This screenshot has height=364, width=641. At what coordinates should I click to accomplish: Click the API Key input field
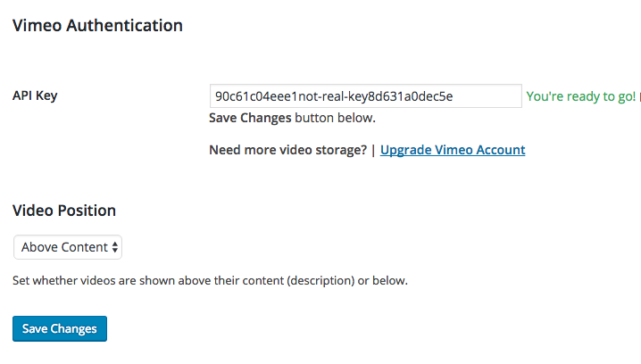click(364, 96)
